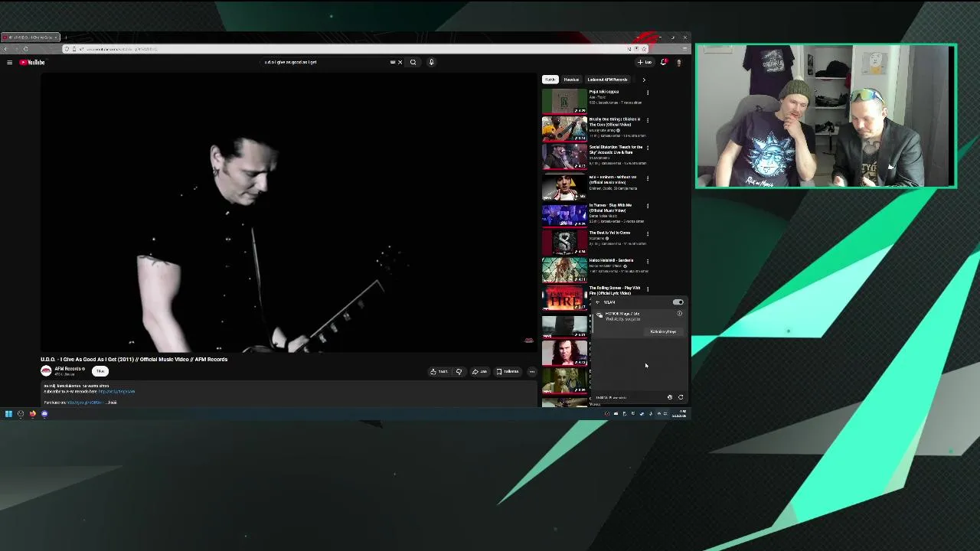Open Rolling Stones 'Play With Fire' thumbnail
Image resolution: width=980 pixels, height=551 pixels.
(564, 298)
